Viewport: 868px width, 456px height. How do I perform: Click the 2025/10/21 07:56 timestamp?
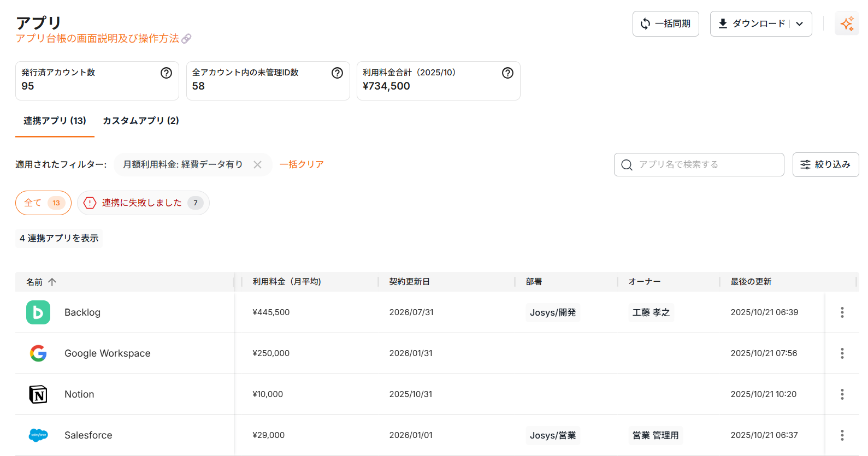click(764, 353)
